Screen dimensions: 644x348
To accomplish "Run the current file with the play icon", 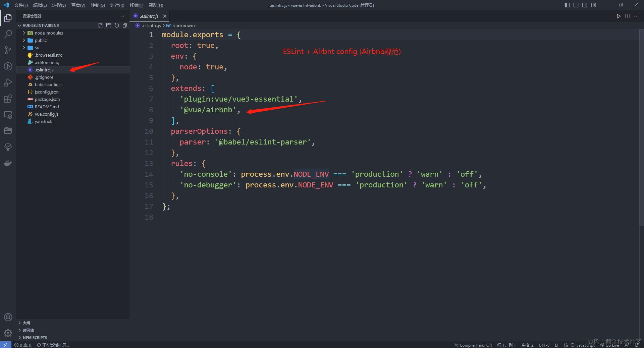I will [619, 16].
